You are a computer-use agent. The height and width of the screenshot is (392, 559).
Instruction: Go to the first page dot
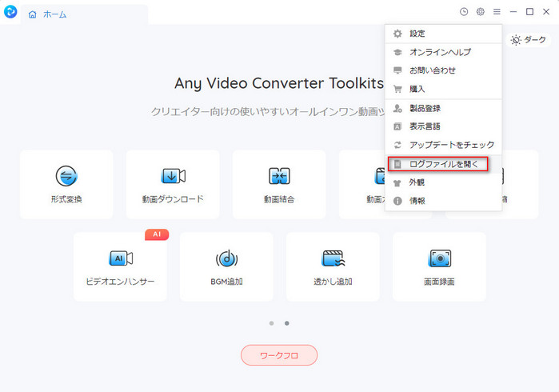coord(272,323)
